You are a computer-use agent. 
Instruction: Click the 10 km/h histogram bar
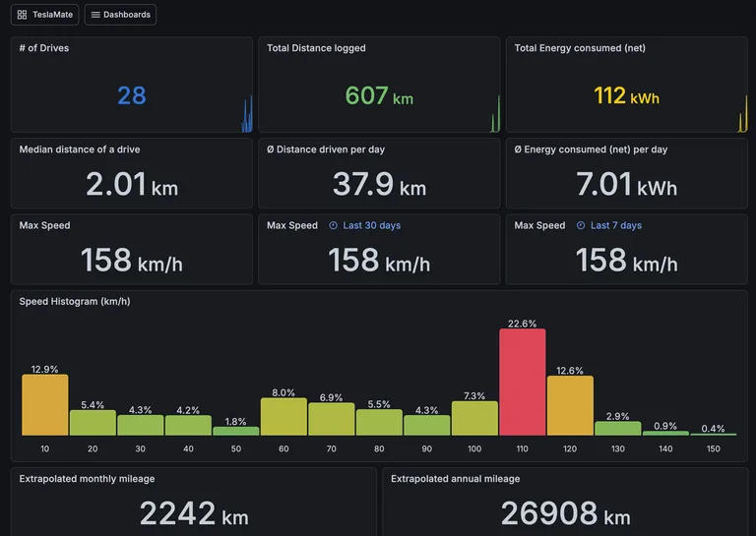coord(45,405)
